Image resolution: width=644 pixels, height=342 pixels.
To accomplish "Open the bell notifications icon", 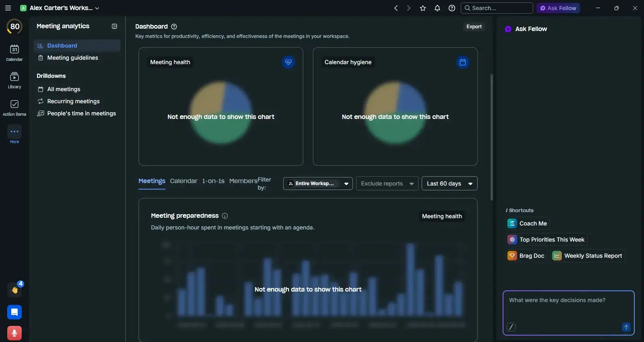I will tap(437, 8).
